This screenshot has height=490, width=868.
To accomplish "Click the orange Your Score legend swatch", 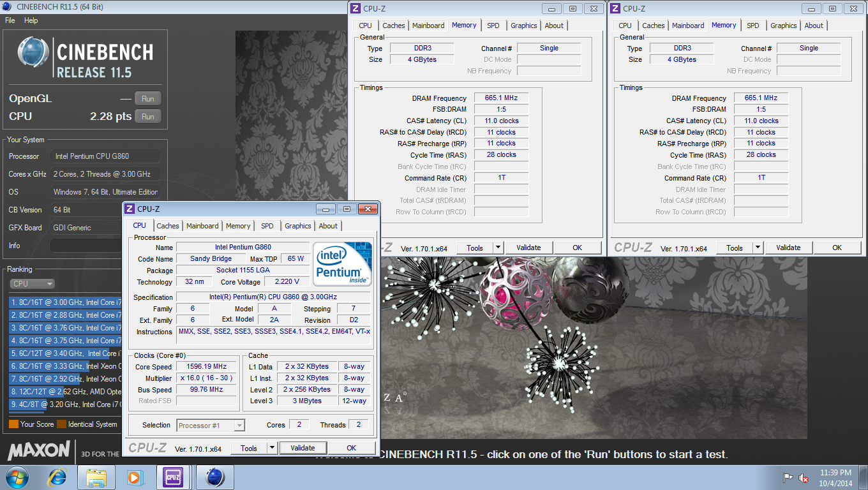I will 13,424.
